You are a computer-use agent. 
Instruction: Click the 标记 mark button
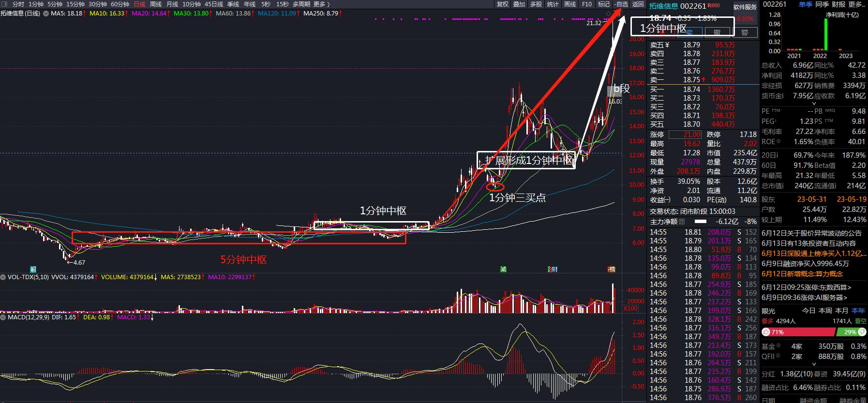(x=603, y=4)
